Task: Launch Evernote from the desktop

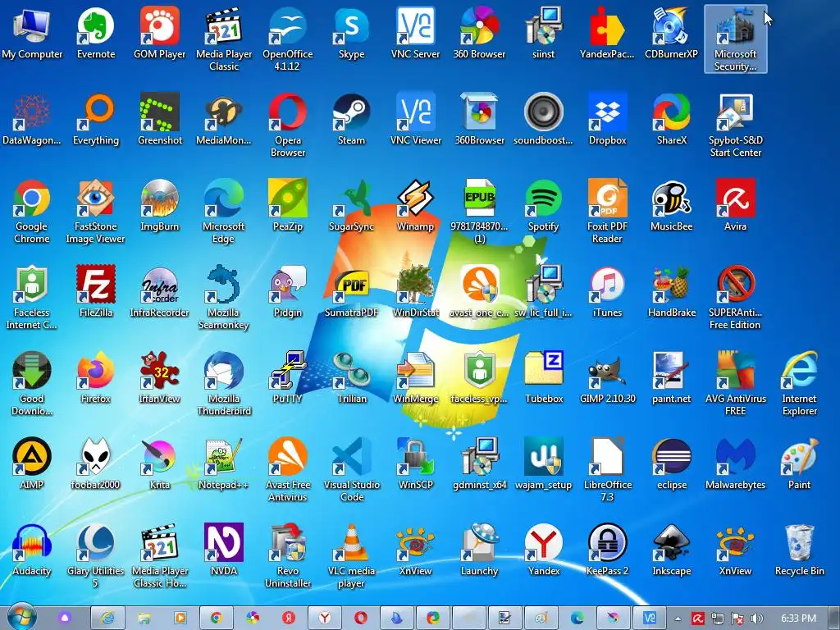Action: point(96,33)
